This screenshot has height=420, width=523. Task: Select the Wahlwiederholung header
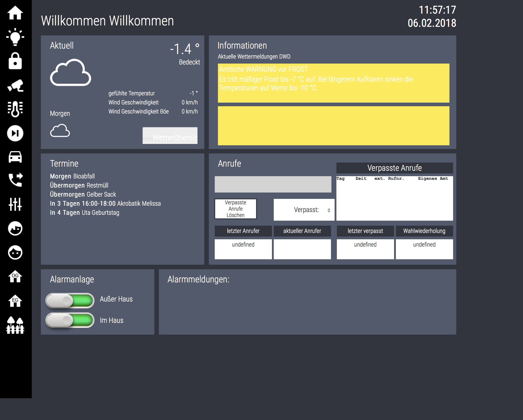[x=424, y=231]
